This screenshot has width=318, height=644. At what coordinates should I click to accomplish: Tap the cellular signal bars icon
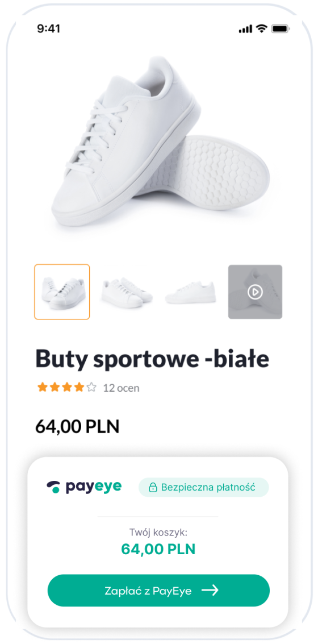click(245, 29)
